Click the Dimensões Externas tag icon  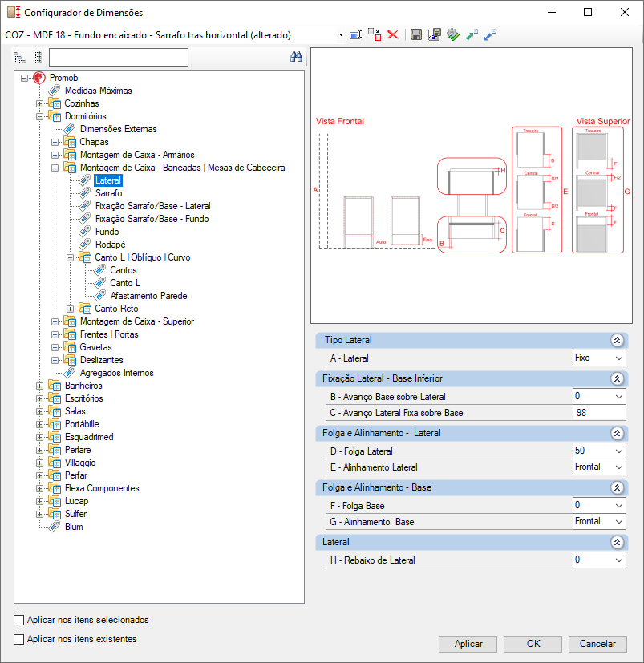(x=70, y=129)
